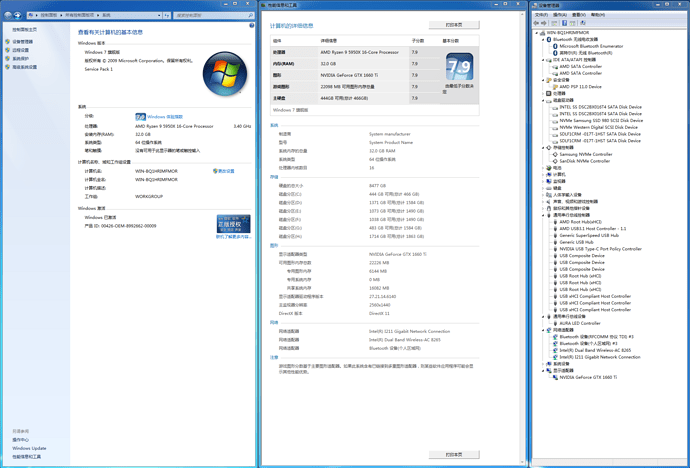Click the 控制面板主页 link
690x468 pixels.
[25, 29]
